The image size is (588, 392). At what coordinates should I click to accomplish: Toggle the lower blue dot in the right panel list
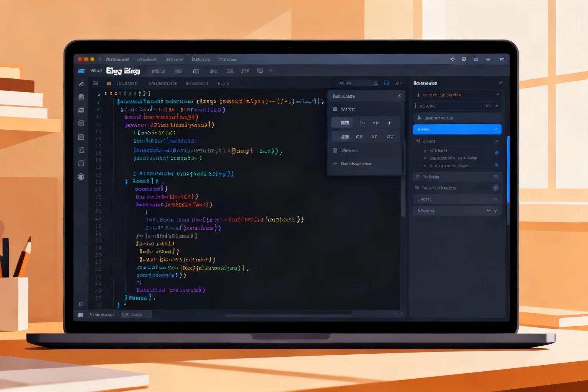tap(497, 165)
